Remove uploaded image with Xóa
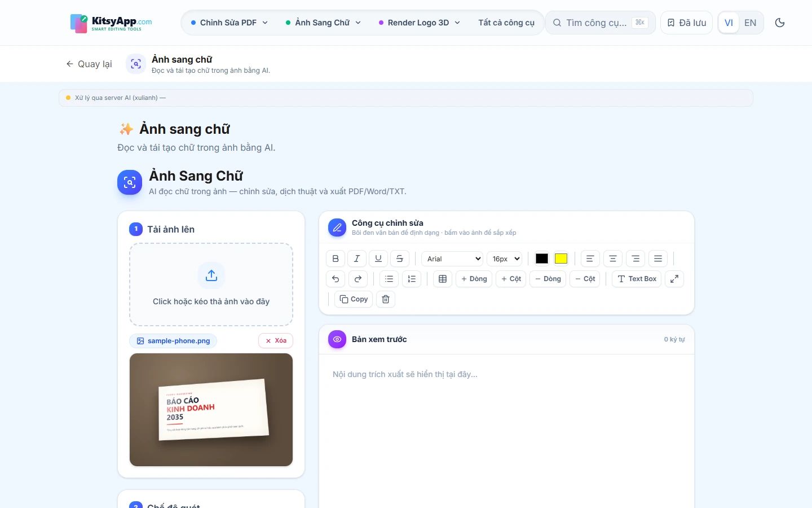812x508 pixels. pyautogui.click(x=276, y=340)
